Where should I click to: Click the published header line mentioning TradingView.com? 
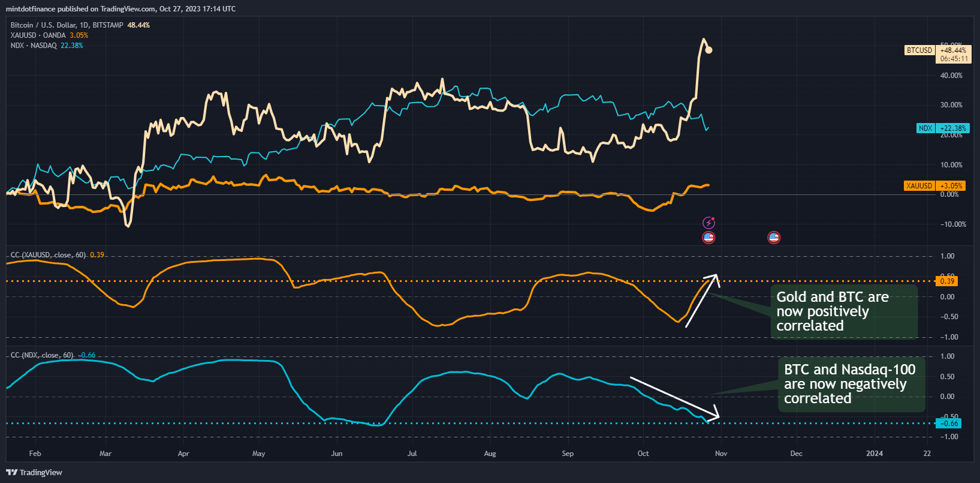coord(120,9)
